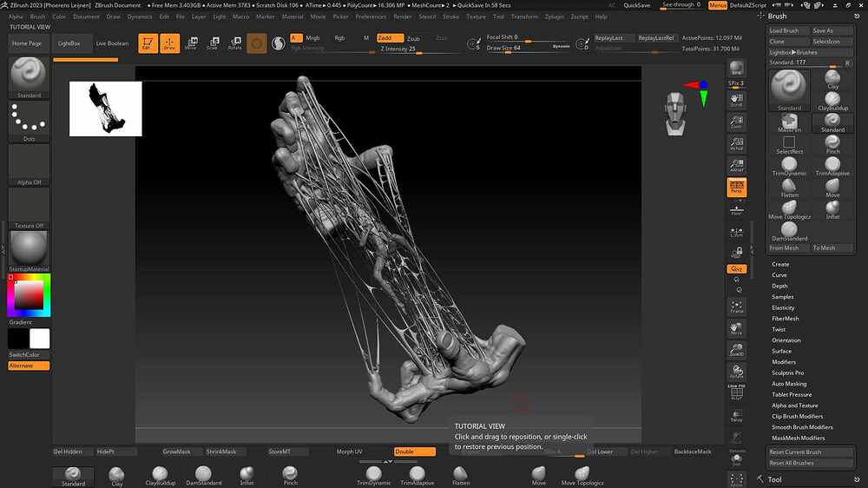Select the Scale transform tool

click(x=213, y=43)
